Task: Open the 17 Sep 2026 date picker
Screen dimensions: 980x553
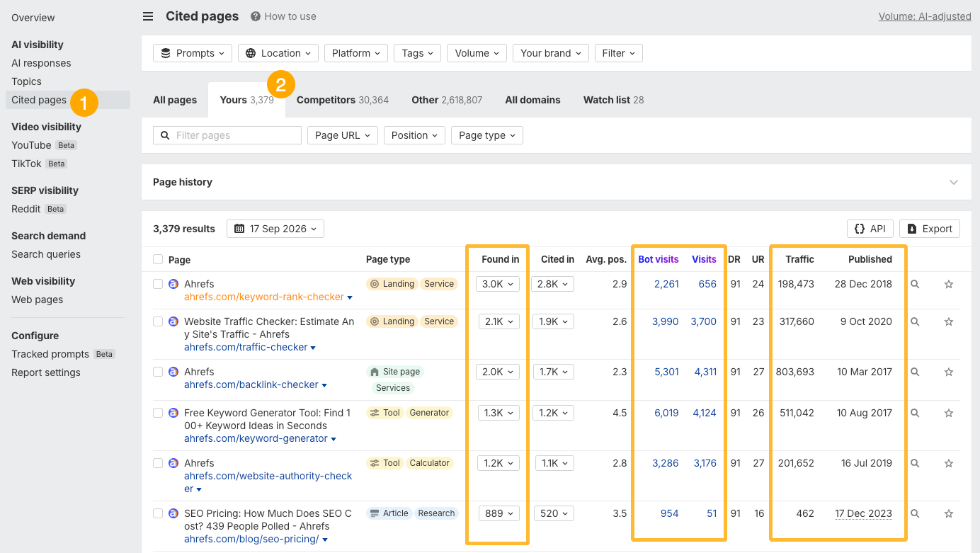Action: pyautogui.click(x=275, y=229)
